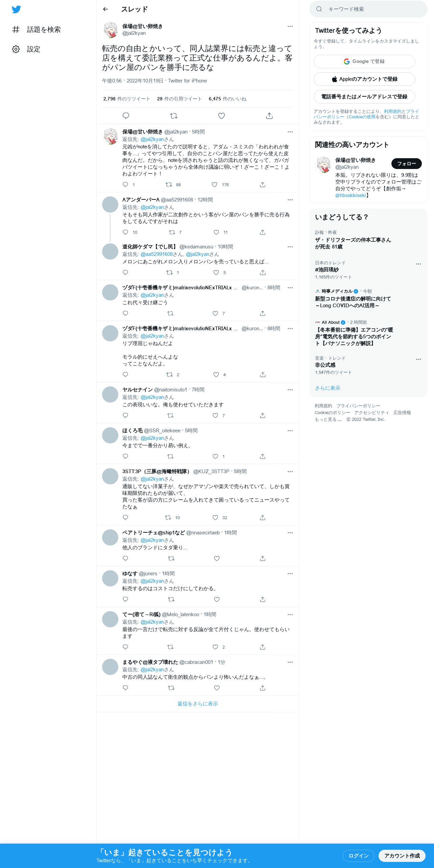Image resolution: width=434 pixels, height=868 pixels.
Task: Click さらに表示 under trends
Action: [x=328, y=388]
